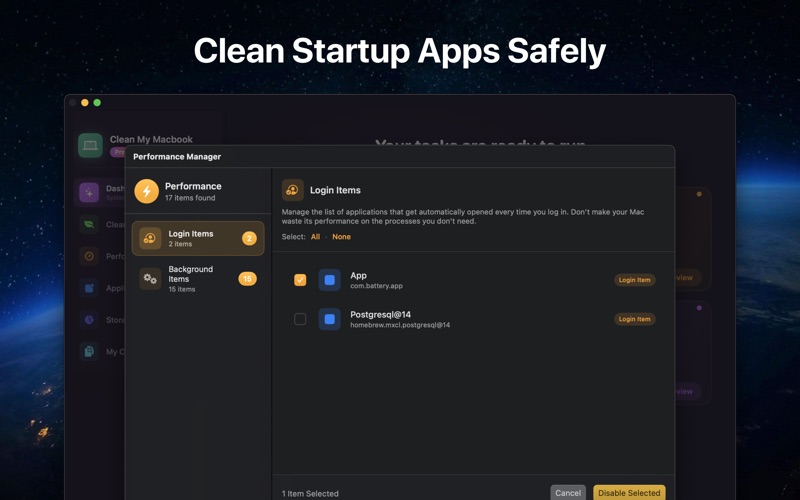Open Cleaner leaf icon in background sidebar

click(x=89, y=224)
